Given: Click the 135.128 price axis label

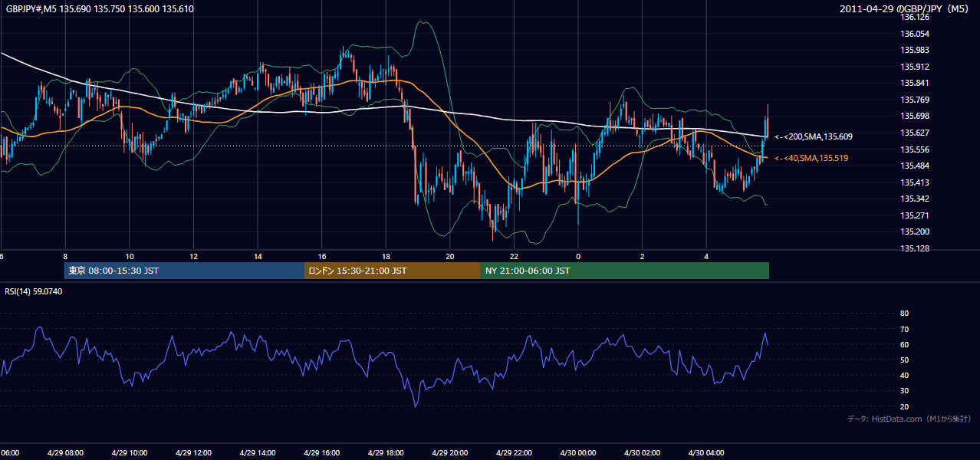Looking at the screenshot, I should coord(915,248).
